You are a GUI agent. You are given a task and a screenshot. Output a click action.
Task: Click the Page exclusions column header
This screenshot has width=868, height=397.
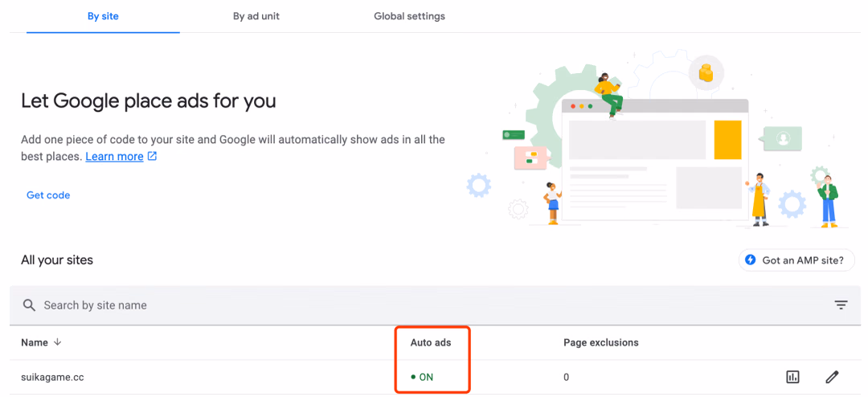[601, 342]
